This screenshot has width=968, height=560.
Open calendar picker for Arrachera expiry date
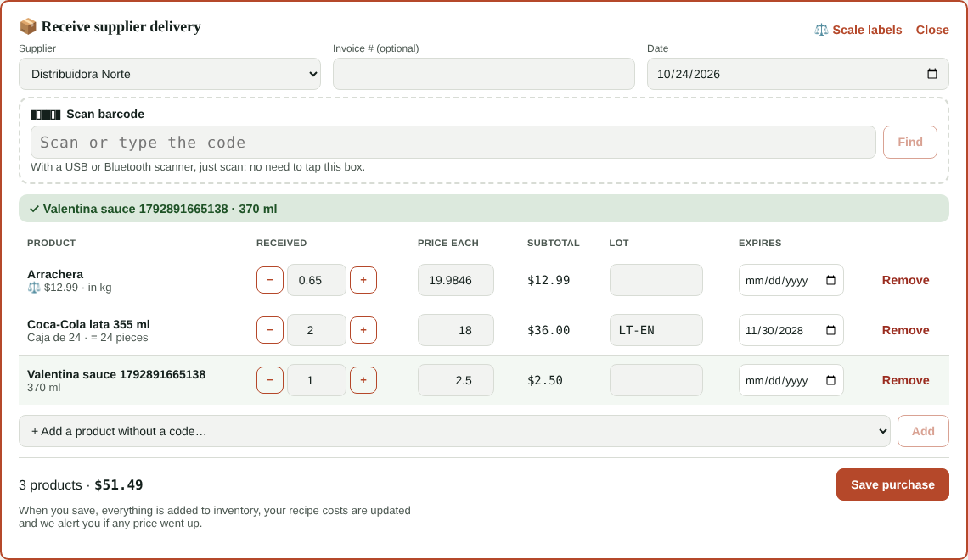(x=831, y=281)
